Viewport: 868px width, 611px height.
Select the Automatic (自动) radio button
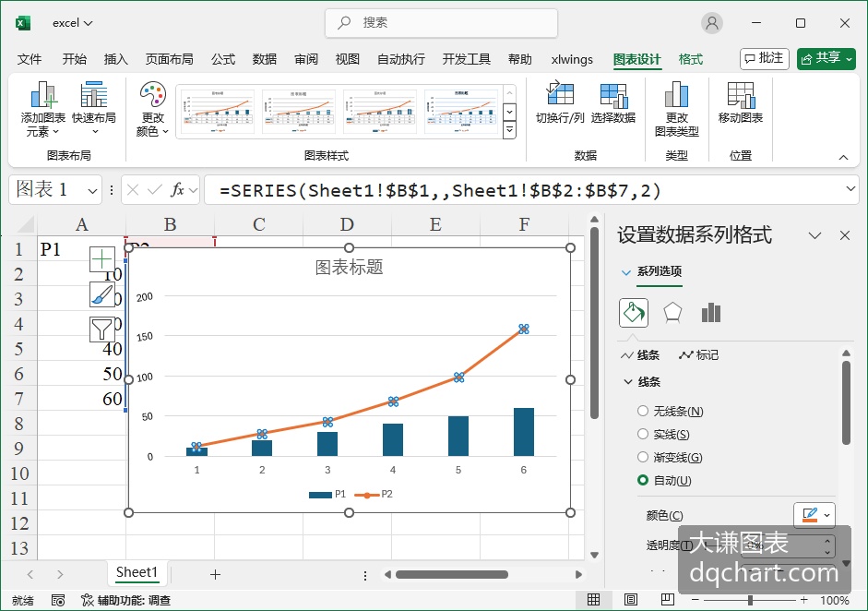[x=643, y=480]
